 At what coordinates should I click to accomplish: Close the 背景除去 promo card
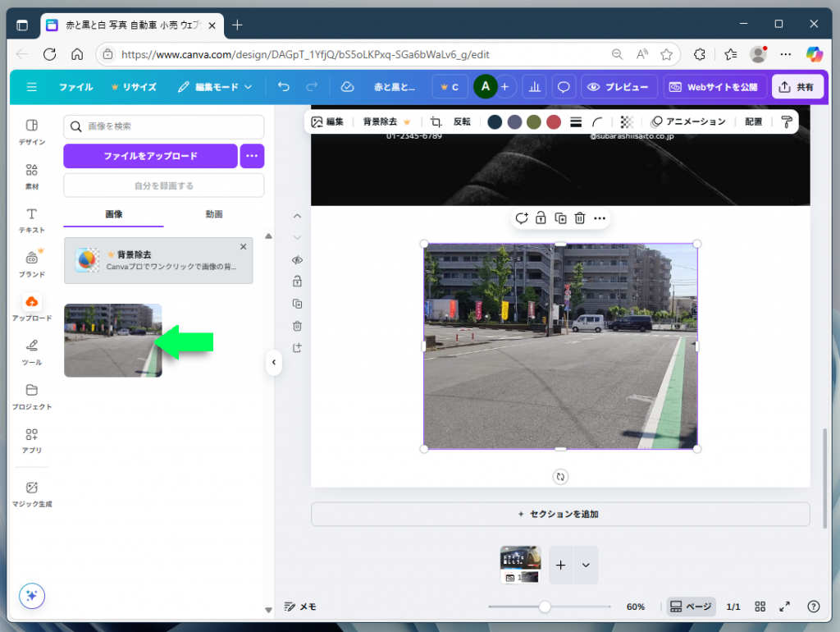243,246
